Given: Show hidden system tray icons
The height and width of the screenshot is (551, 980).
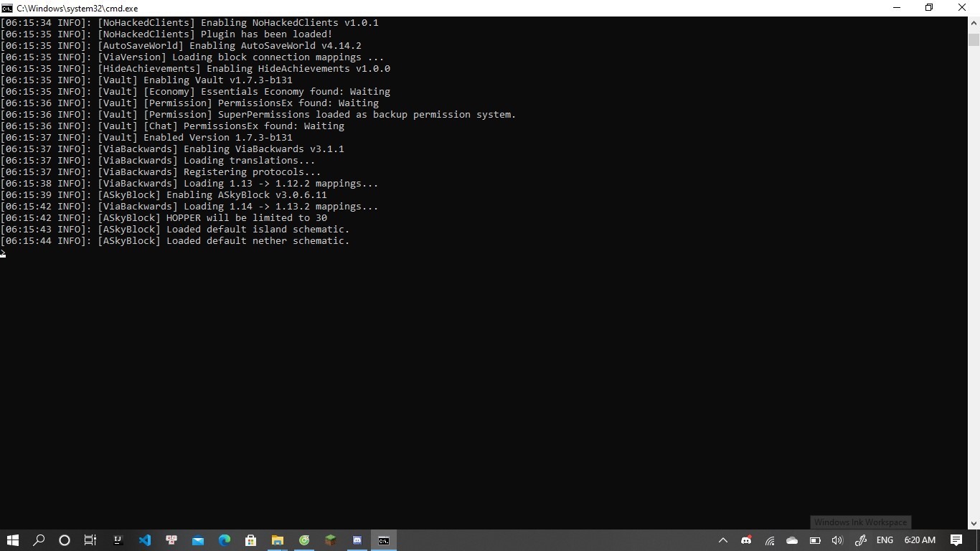Looking at the screenshot, I should click(x=723, y=540).
